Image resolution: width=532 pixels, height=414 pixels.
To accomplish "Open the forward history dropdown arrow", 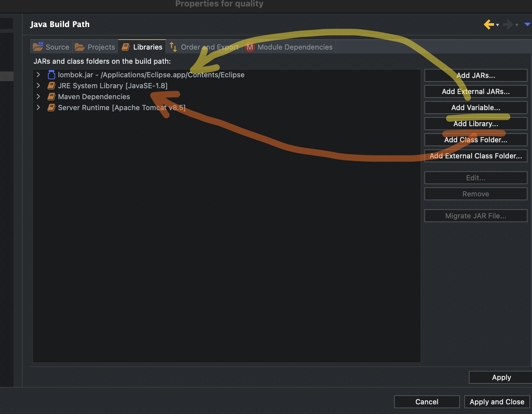I will [x=517, y=25].
